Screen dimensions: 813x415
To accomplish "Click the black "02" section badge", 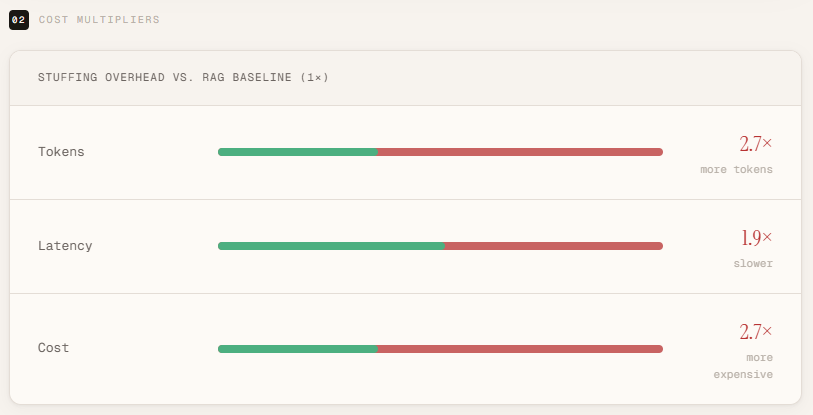I will (x=17, y=19).
